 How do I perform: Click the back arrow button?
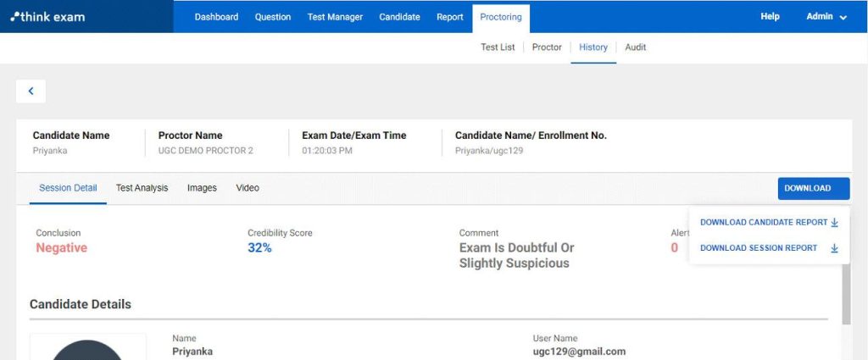point(31,91)
